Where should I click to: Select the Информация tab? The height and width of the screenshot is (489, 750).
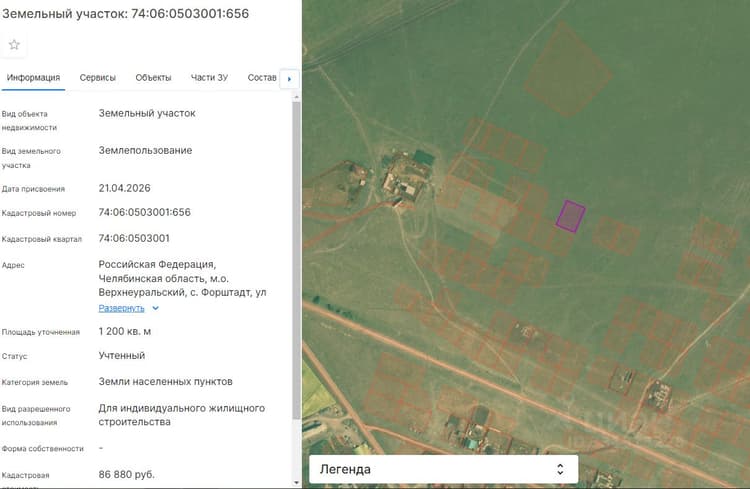pyautogui.click(x=33, y=78)
